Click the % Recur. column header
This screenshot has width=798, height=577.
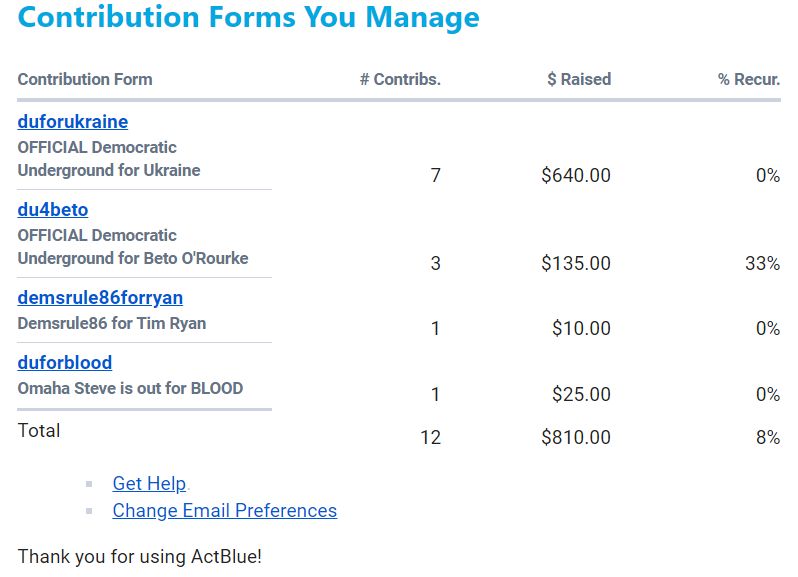click(748, 80)
